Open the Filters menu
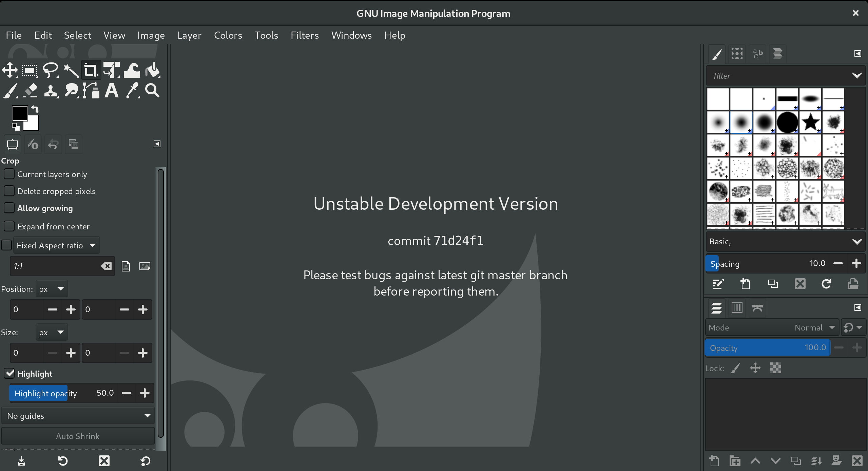 click(x=304, y=35)
